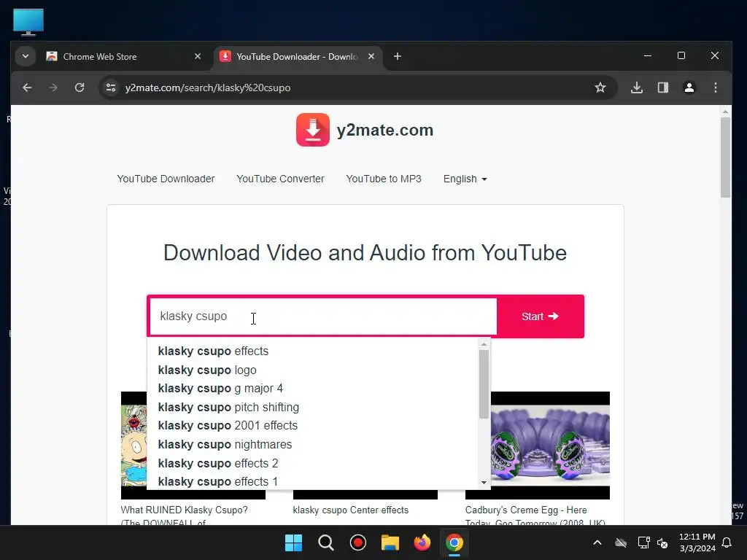This screenshot has width=747, height=560.
Task: Click suggestion list scroll up arrow
Action: click(484, 344)
